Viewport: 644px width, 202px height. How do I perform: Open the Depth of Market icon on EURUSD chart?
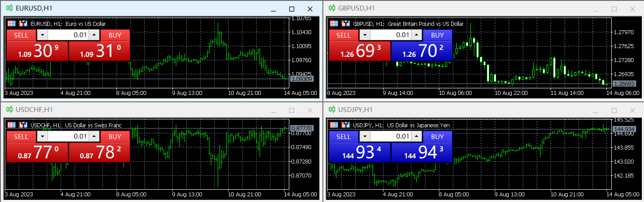(x=22, y=24)
